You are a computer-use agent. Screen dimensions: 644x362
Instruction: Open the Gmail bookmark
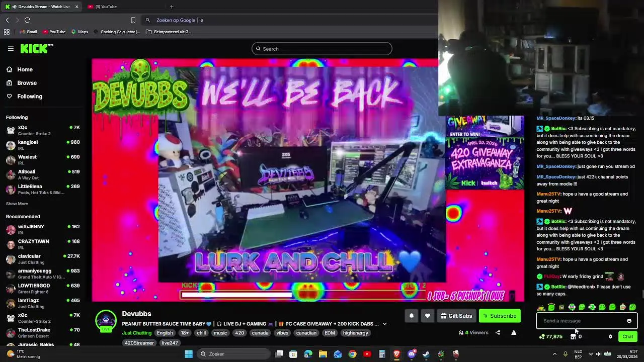28,32
